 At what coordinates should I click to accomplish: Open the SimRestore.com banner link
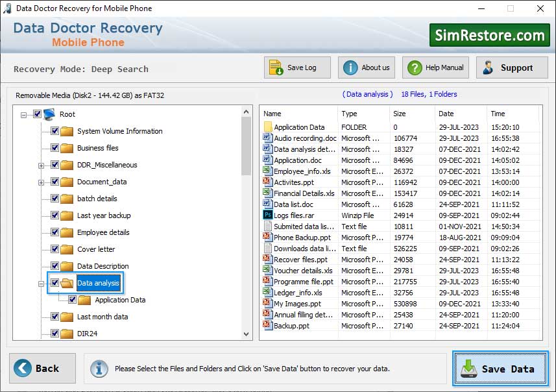[x=489, y=35]
